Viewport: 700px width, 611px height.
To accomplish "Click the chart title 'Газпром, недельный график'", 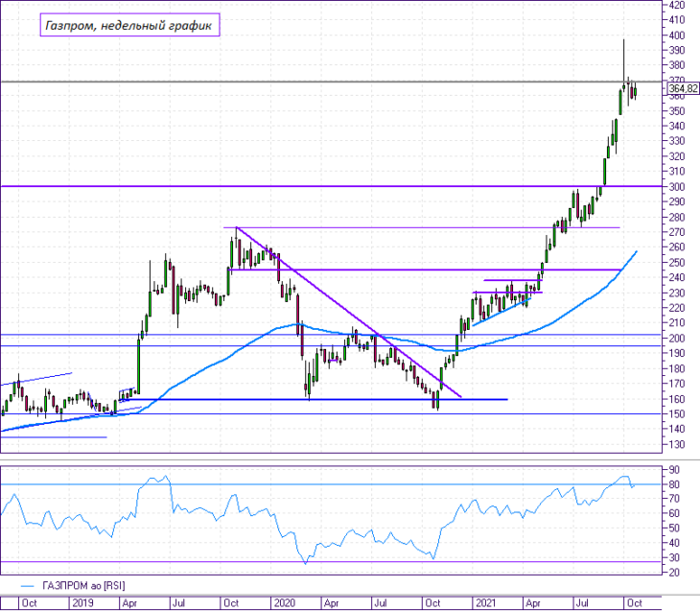I will [129, 25].
